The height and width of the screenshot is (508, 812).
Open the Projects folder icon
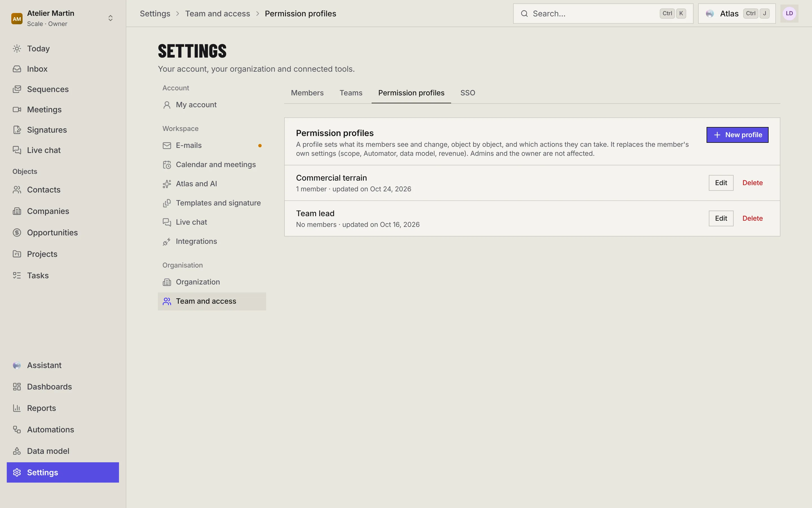pyautogui.click(x=17, y=254)
